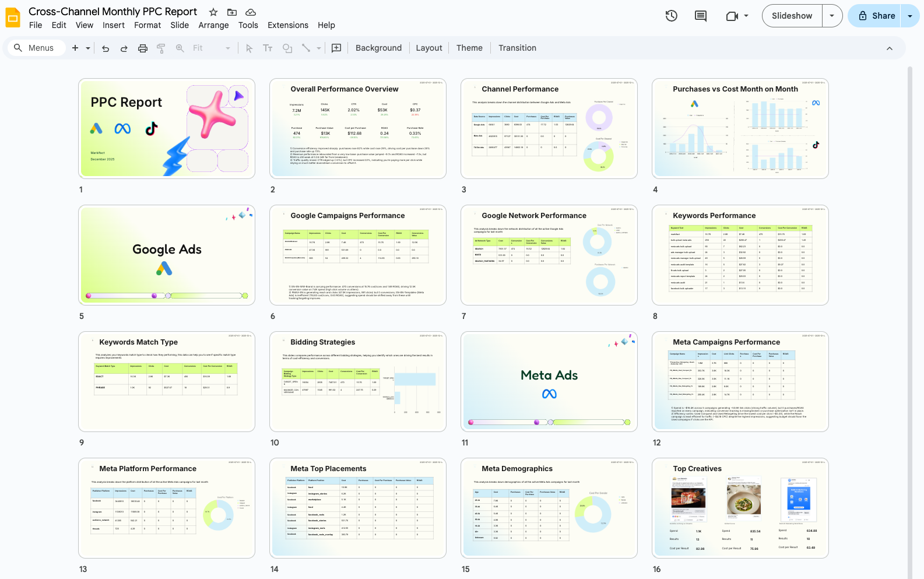Viewport: 924px width, 579px height.
Task: Open the Tools menu
Action: coord(248,25)
